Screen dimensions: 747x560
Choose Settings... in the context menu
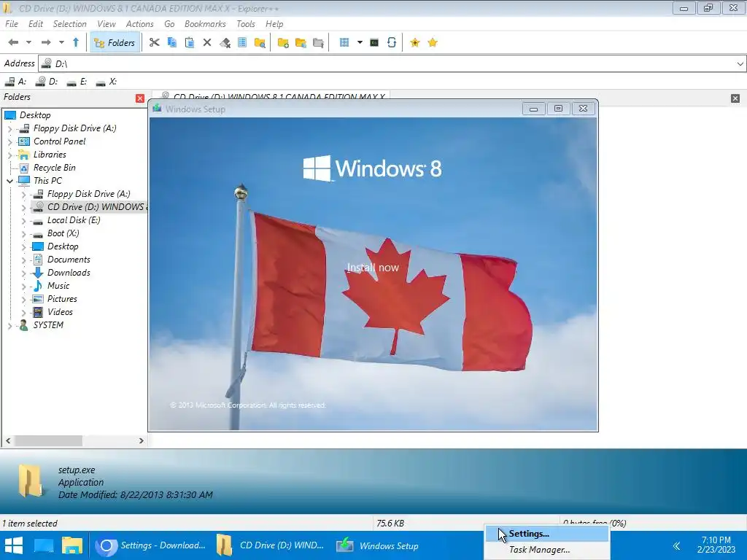[547, 534]
